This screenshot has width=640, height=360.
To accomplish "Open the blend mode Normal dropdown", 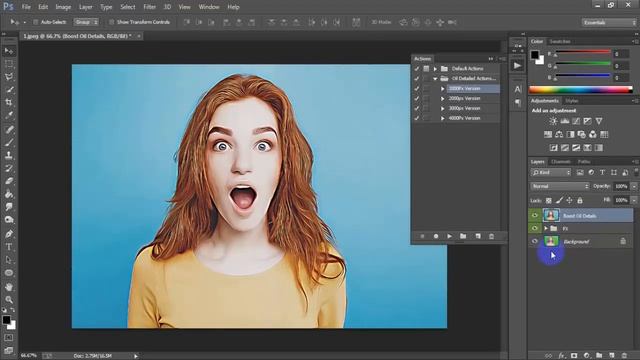I will (560, 186).
